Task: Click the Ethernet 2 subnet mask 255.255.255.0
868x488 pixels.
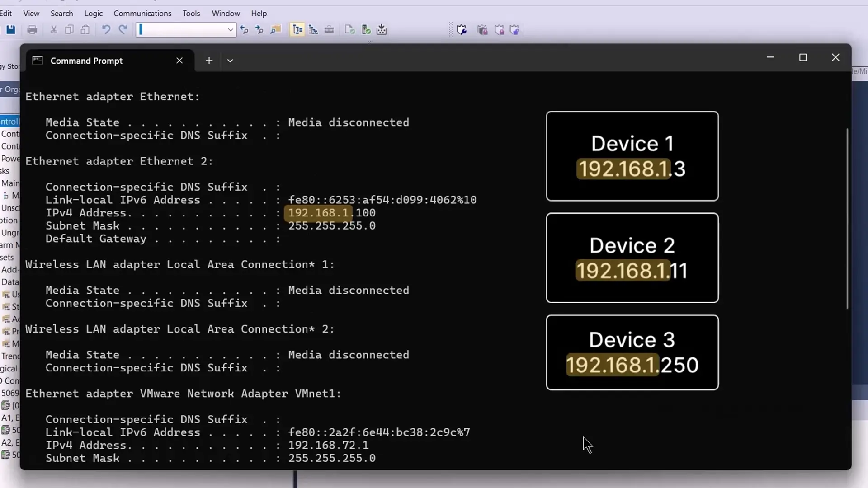Action: click(x=332, y=226)
